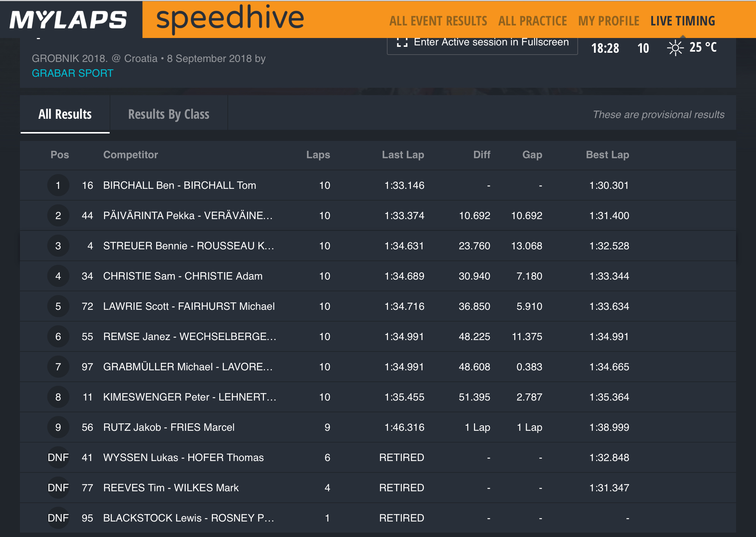Click the Laps column header
Image resolution: width=756 pixels, height=537 pixels.
click(318, 155)
